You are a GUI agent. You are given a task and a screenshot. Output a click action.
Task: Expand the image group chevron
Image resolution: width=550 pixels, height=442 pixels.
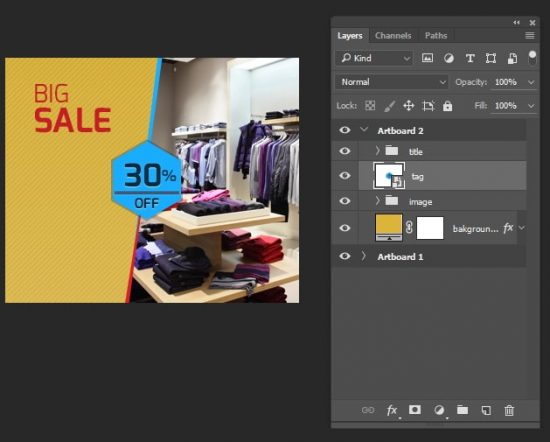[x=377, y=201]
